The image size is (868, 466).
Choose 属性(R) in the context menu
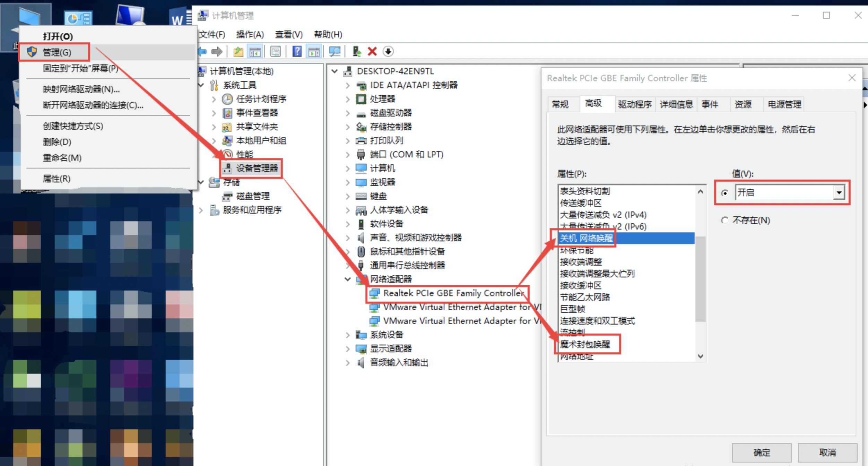[108, 179]
